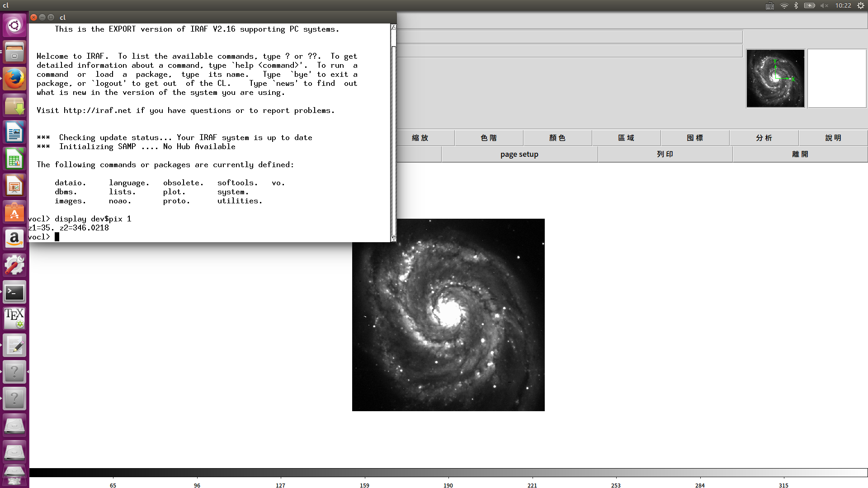Image resolution: width=868 pixels, height=488 pixels.
Task: Launch LibreOffice Writer from the dock
Action: pos(14,133)
